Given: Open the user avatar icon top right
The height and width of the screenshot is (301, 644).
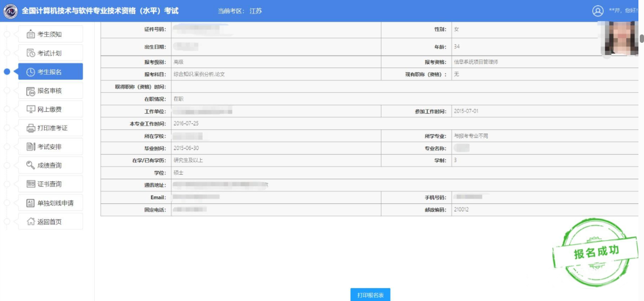Looking at the screenshot, I should 597,10.
